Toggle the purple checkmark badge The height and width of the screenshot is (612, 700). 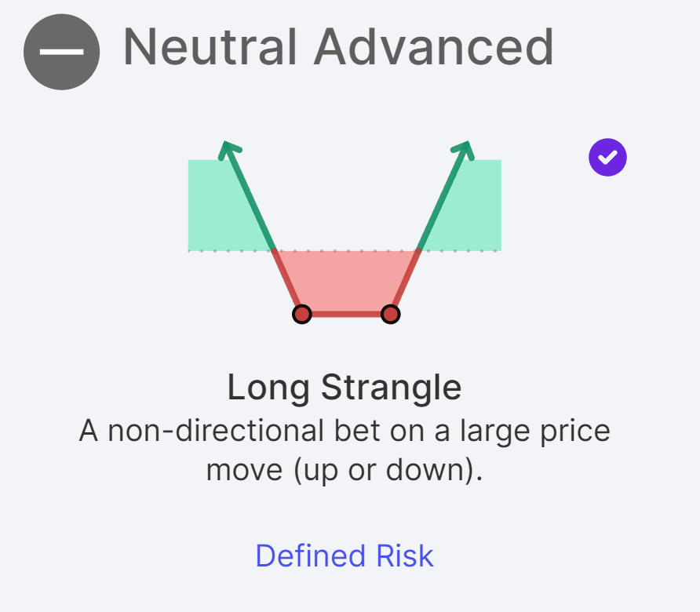pos(607,158)
